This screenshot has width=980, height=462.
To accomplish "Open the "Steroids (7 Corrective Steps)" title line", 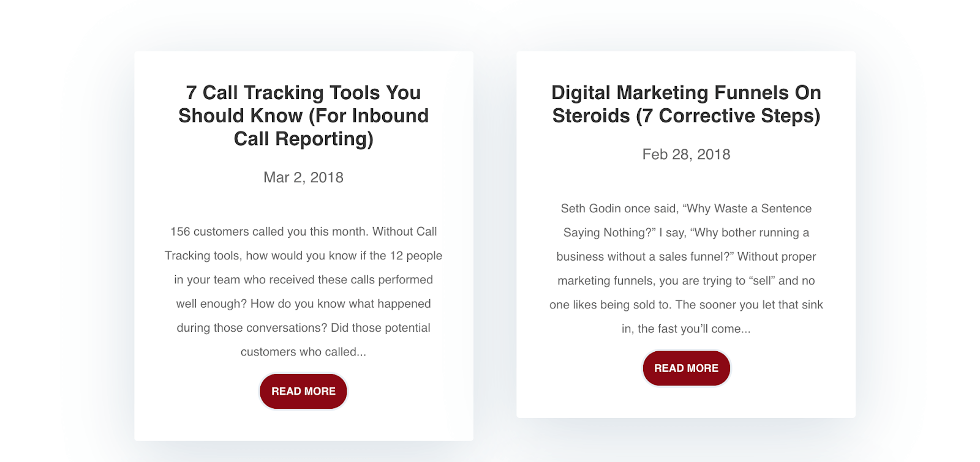I will tap(686, 116).
